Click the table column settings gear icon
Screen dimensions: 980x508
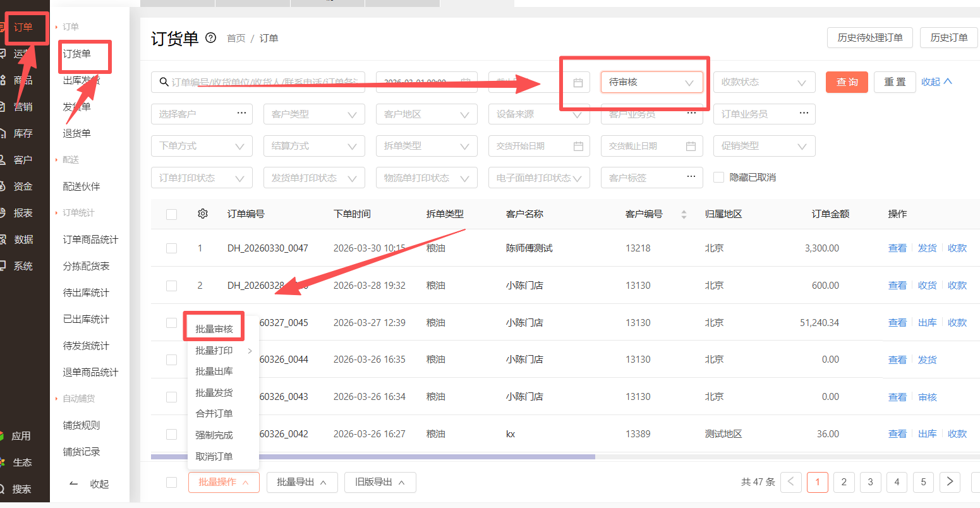[x=203, y=214]
